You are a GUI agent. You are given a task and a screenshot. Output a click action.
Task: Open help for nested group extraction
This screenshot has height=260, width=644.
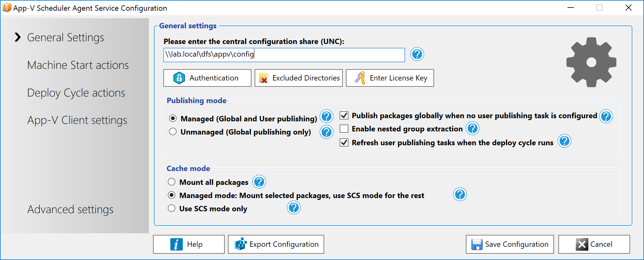pos(472,129)
